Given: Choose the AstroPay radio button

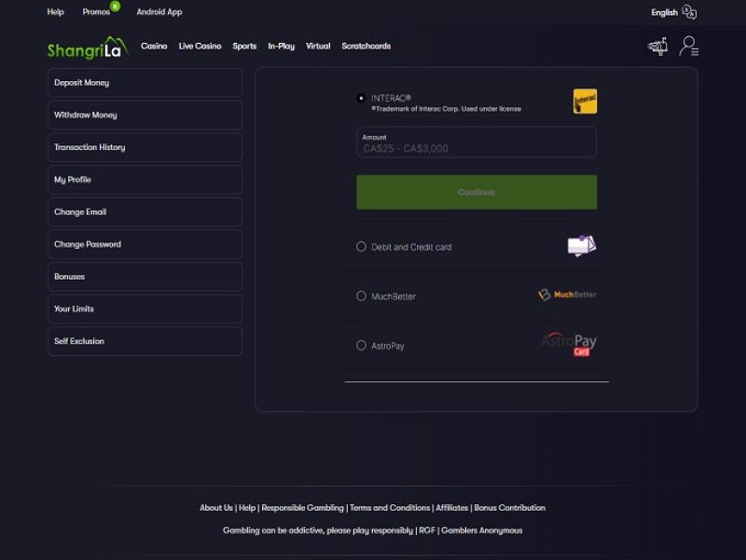Looking at the screenshot, I should tap(361, 346).
